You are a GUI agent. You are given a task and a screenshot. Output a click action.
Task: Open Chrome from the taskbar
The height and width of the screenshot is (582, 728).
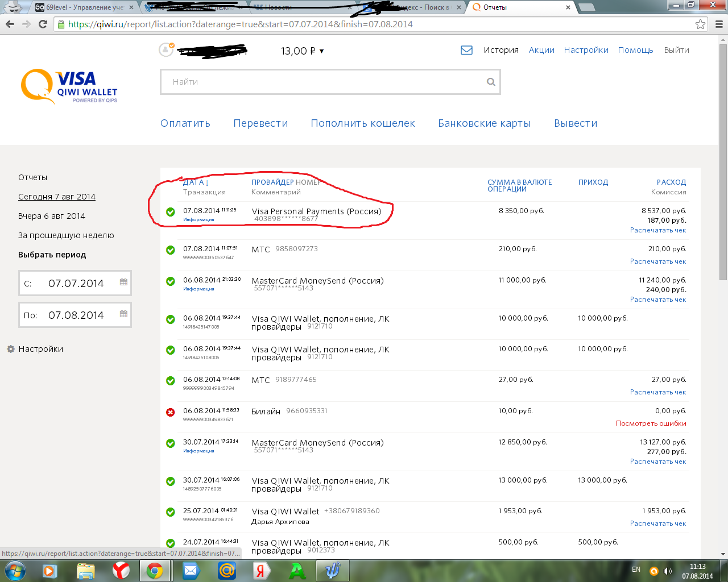coord(154,571)
